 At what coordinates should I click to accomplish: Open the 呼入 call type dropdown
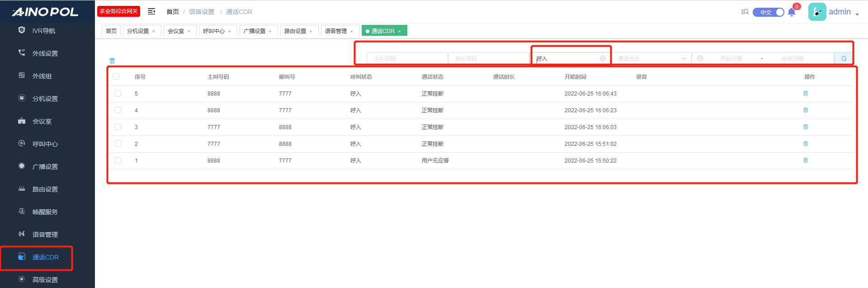coord(567,58)
